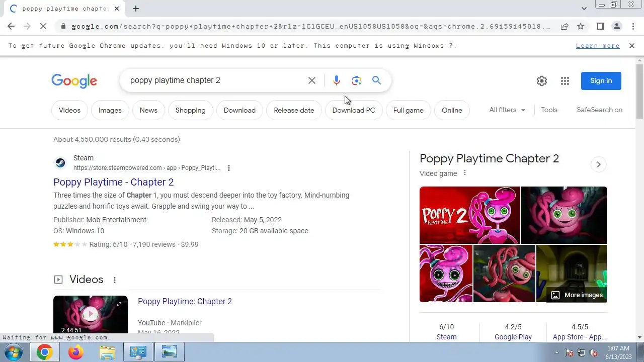Image resolution: width=644 pixels, height=362 pixels.
Task: Click the More images button
Action: 577,295
